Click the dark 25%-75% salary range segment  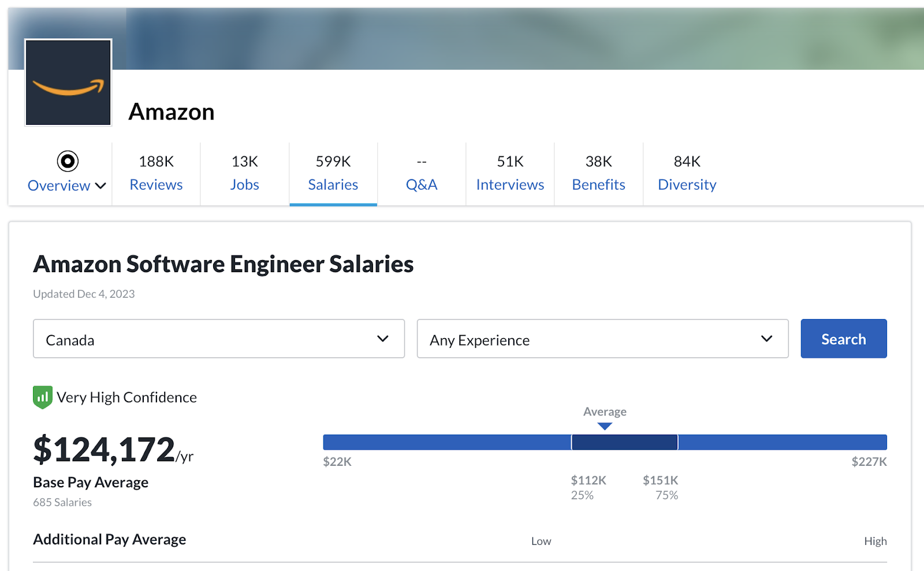coord(625,442)
